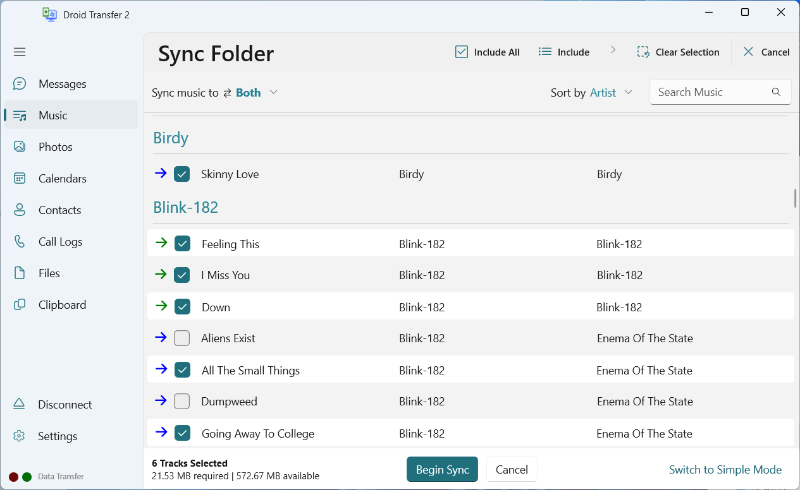The height and width of the screenshot is (490, 800).
Task: Click the Blink-182 artist group heading
Action: (186, 207)
